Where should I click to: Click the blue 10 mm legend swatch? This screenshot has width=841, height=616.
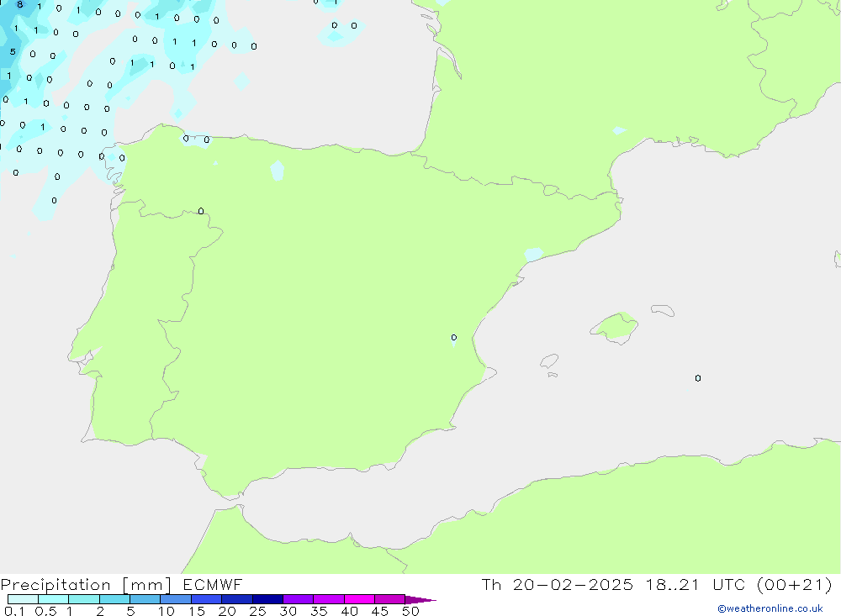pos(176,599)
